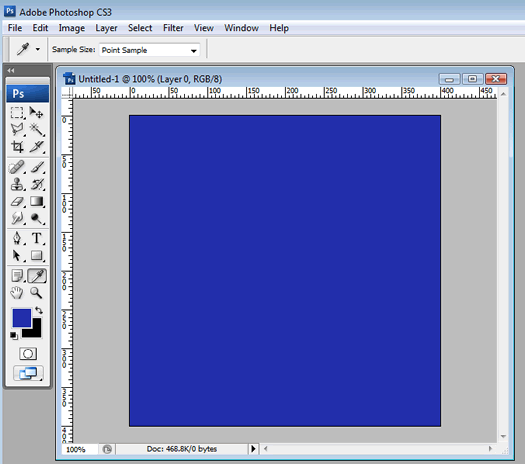Pick the Magic Wand tool
The height and width of the screenshot is (464, 525).
(x=36, y=129)
